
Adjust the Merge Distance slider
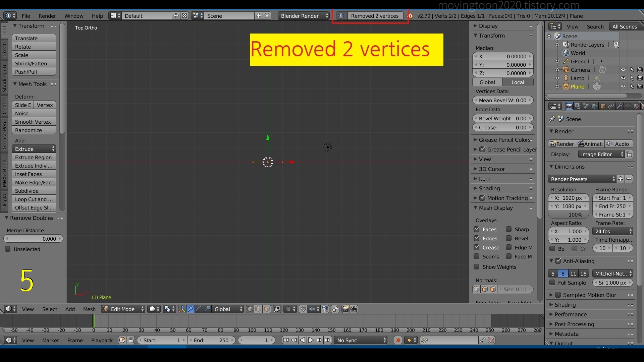(33, 239)
